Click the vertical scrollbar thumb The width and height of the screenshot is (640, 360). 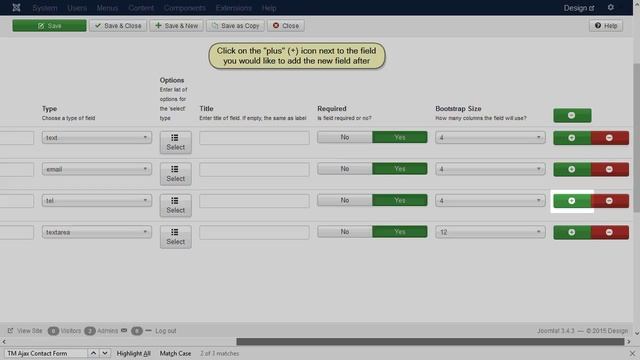click(636, 138)
